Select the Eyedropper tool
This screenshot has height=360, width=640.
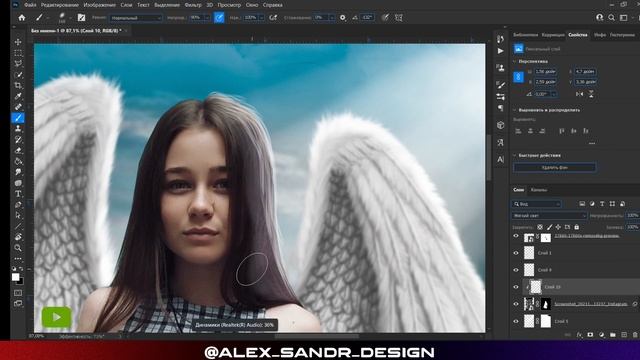click(x=18, y=96)
